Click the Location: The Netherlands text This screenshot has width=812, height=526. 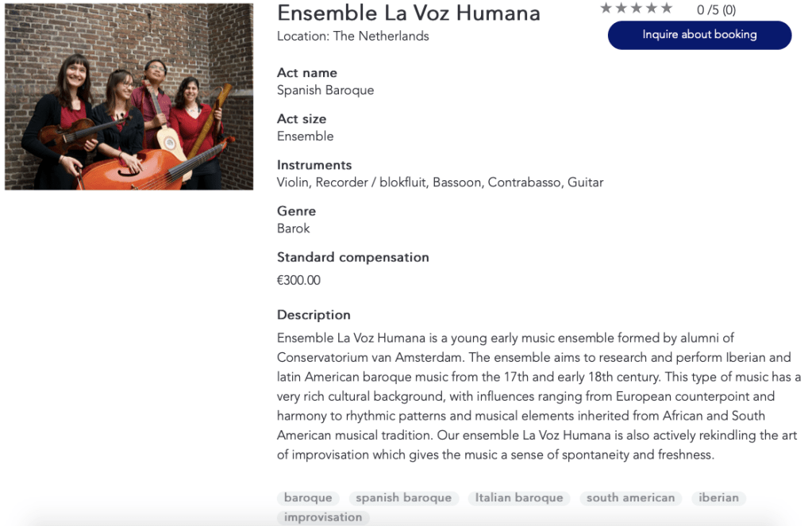click(x=352, y=36)
